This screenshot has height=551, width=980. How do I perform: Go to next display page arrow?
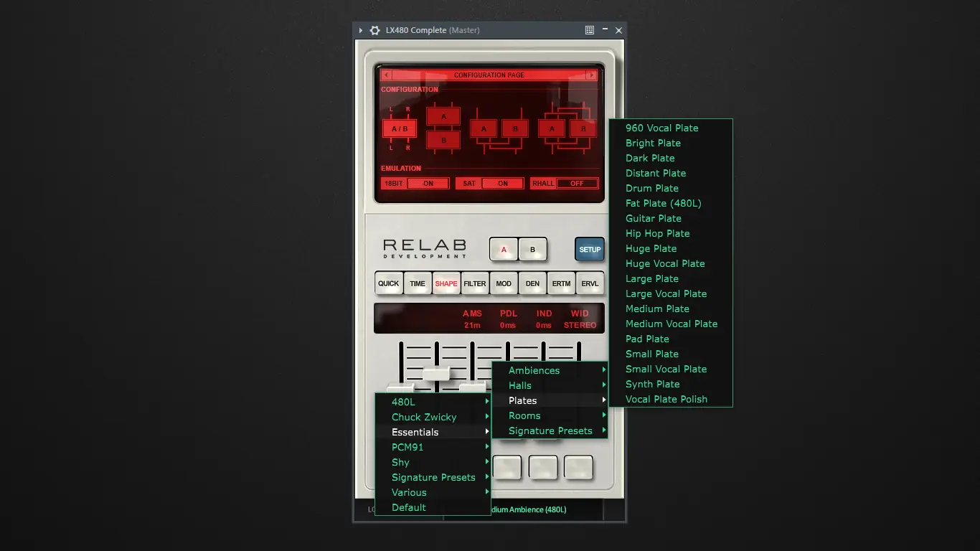(x=591, y=75)
